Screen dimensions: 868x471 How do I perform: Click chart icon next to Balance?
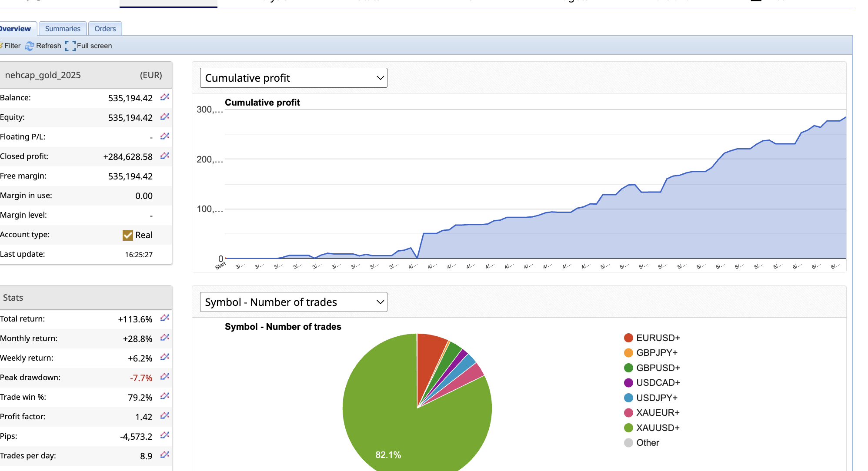click(164, 97)
